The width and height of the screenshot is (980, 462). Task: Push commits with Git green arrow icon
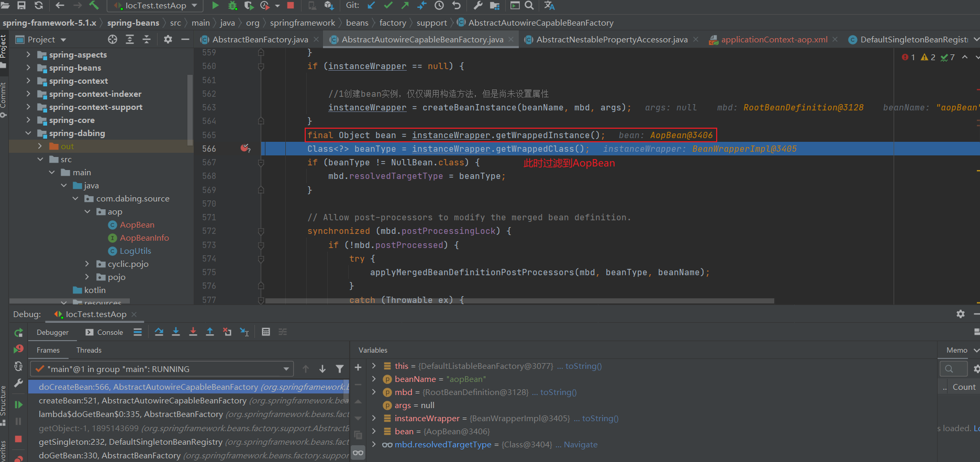405,5
